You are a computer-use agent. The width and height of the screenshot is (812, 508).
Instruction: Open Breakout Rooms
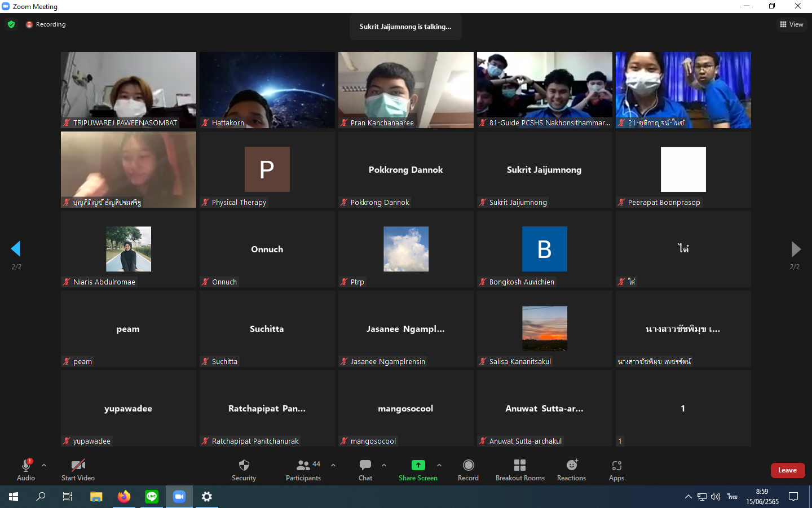click(x=520, y=465)
